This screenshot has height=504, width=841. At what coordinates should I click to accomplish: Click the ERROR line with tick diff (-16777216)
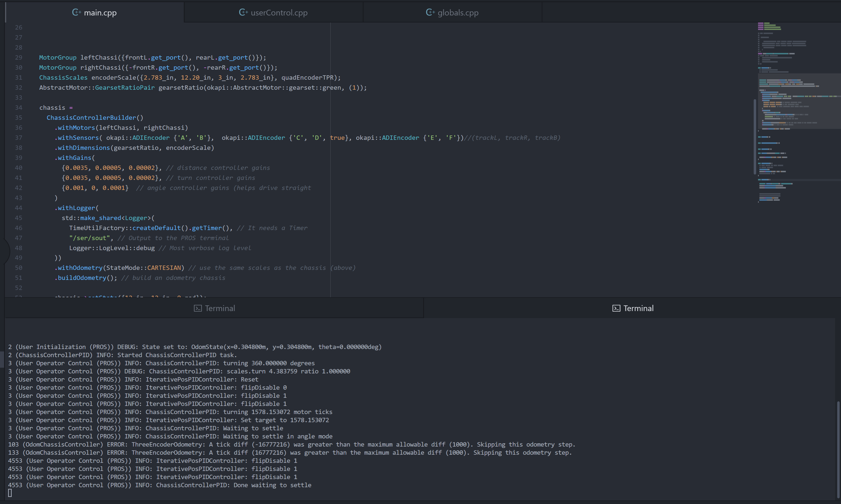[x=291, y=445]
